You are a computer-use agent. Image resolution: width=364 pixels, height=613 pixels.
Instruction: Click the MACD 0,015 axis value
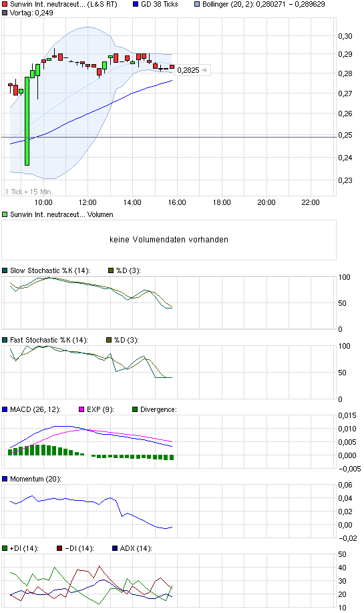pyautogui.click(x=347, y=415)
